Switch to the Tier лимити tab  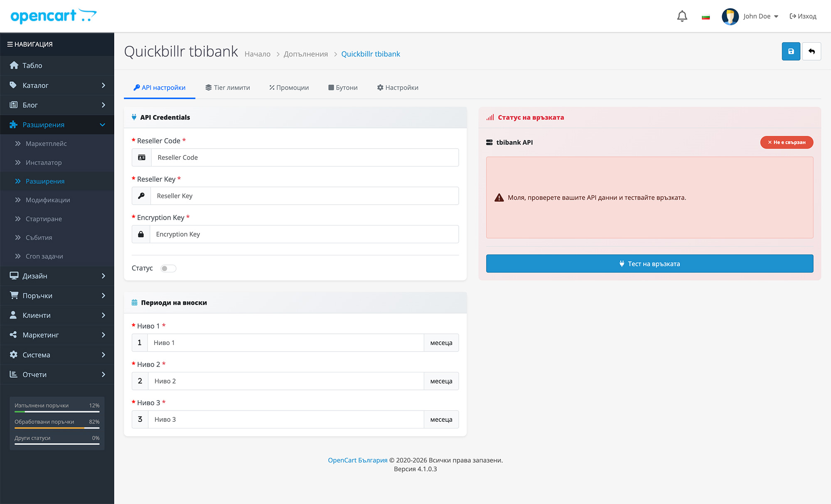tap(228, 88)
